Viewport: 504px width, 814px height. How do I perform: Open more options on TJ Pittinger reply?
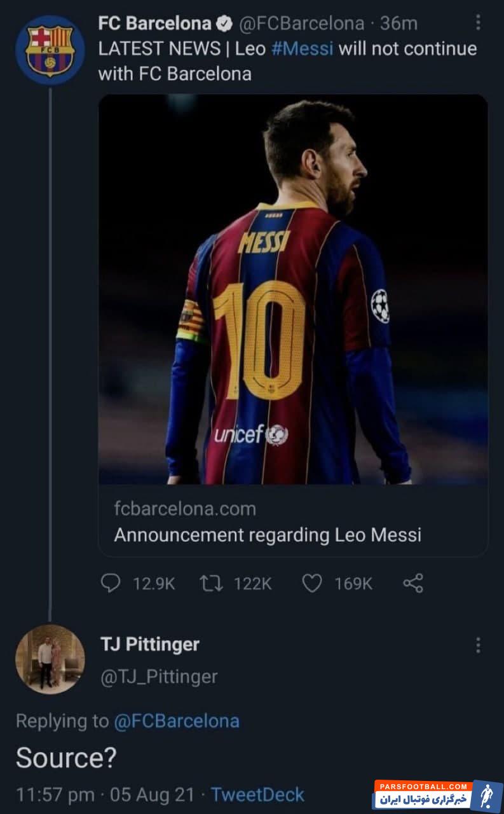[x=478, y=645]
